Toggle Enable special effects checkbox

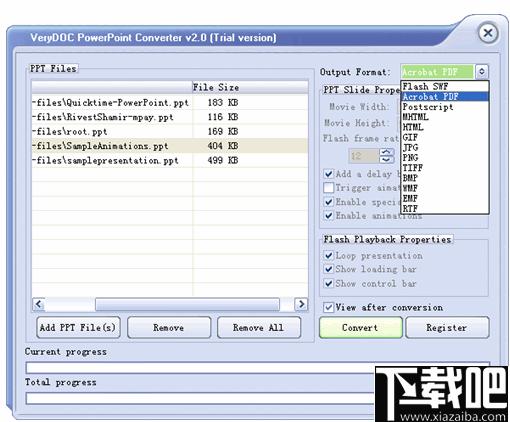[x=329, y=202]
